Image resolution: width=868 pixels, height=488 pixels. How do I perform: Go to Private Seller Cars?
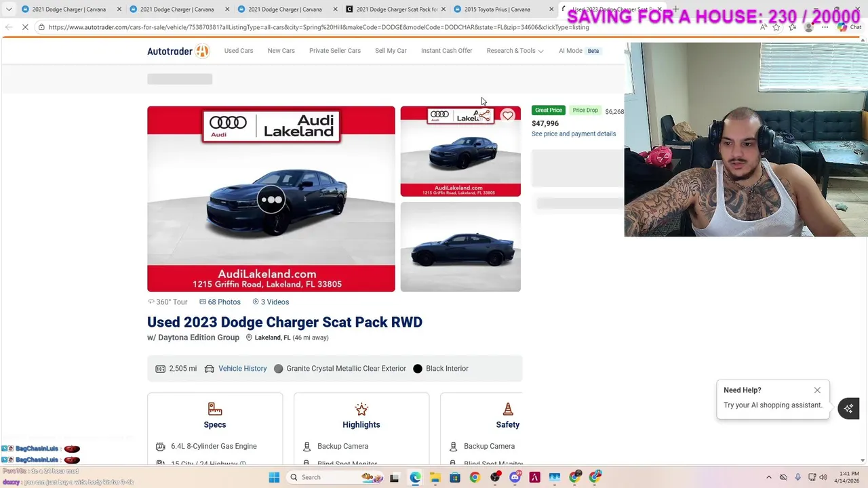click(335, 51)
